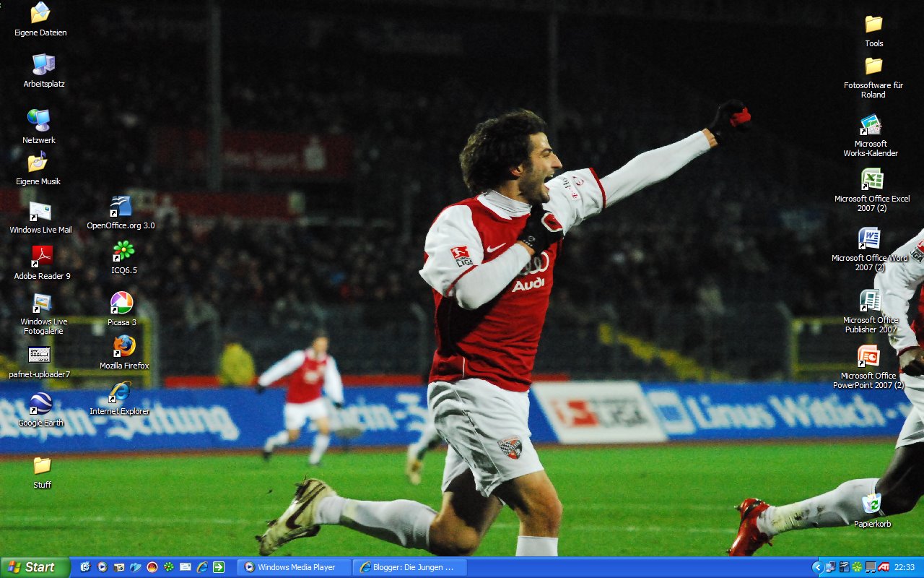Open the Arbeitsplatz desktop icon
The height and width of the screenshot is (578, 924).
[x=43, y=65]
